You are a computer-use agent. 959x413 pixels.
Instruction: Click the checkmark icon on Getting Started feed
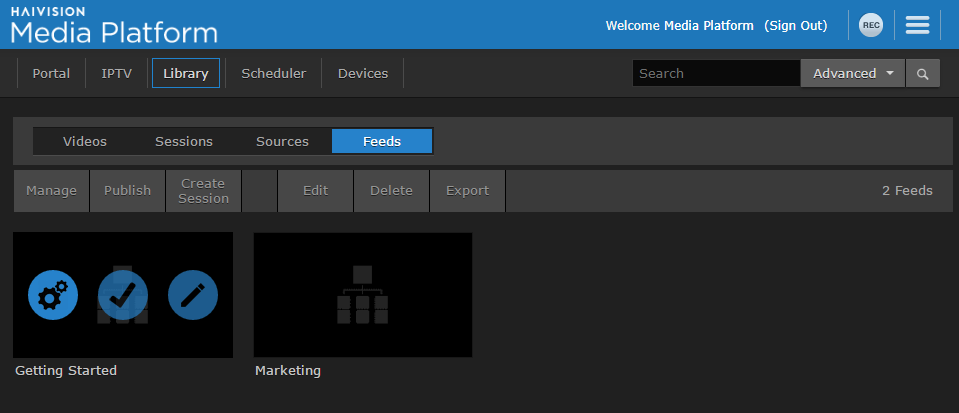[x=123, y=295]
